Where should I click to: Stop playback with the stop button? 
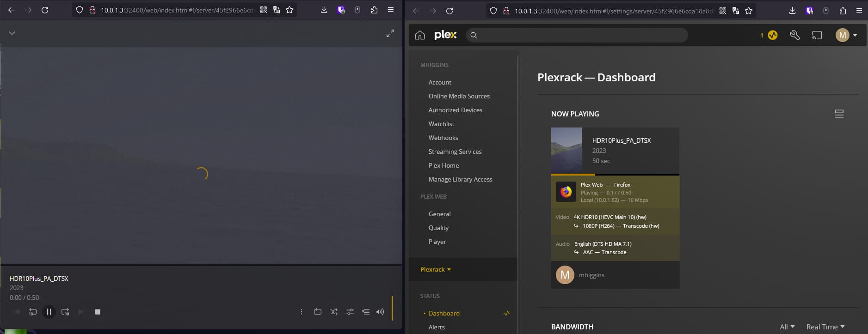pos(98,312)
